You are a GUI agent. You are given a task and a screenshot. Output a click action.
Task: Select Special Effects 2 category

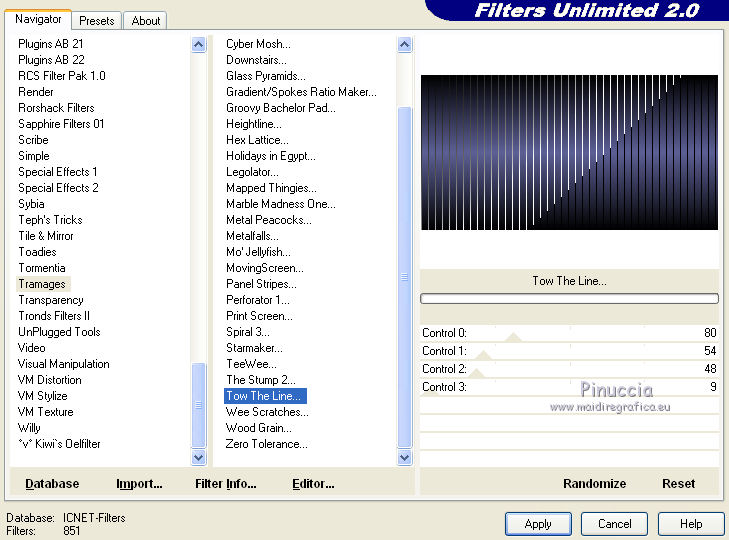[58, 188]
